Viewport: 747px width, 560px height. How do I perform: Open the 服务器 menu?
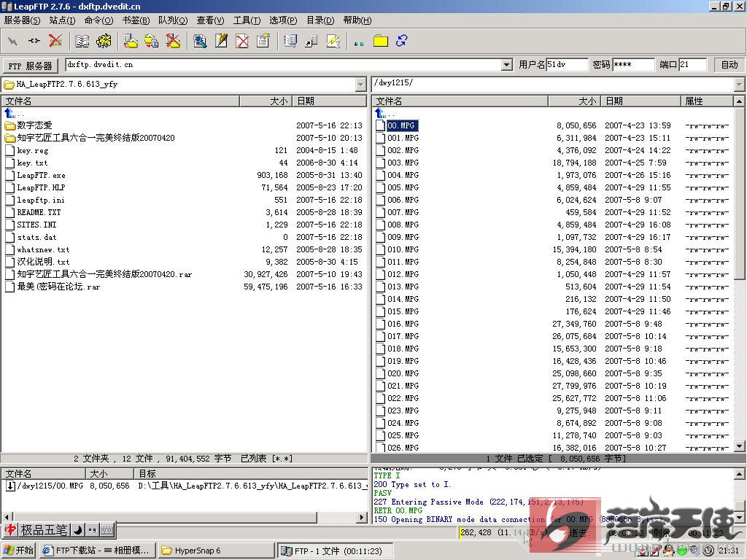22,20
